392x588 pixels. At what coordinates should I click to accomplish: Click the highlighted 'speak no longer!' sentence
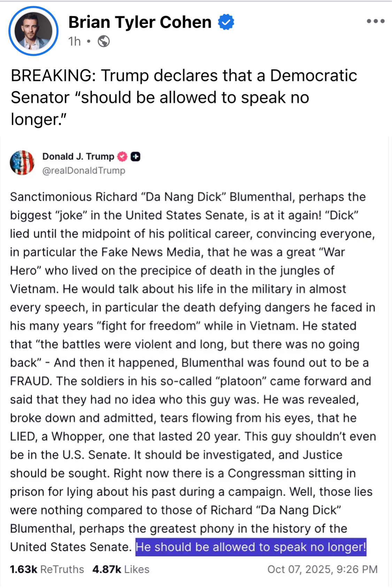[251, 547]
